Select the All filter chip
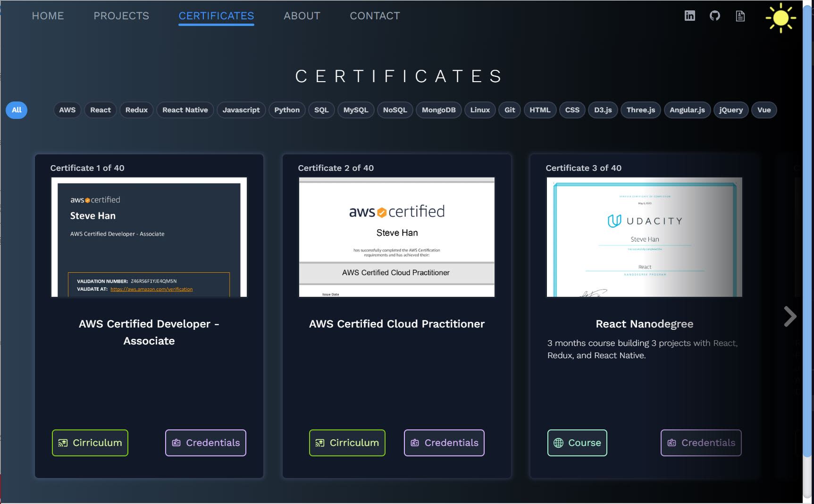The image size is (814, 504). tap(17, 110)
